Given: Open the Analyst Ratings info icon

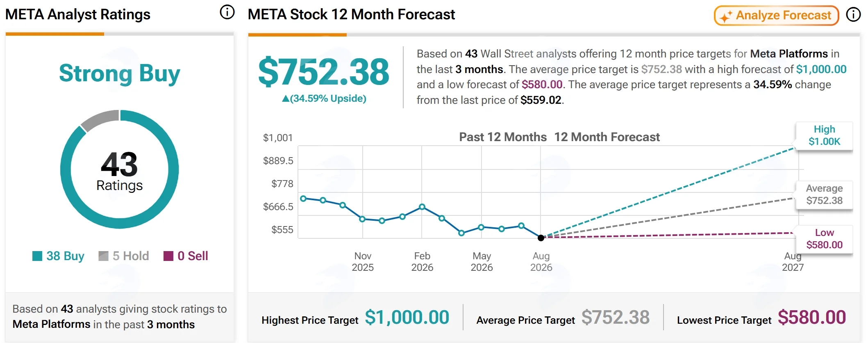Looking at the screenshot, I should click(227, 12).
